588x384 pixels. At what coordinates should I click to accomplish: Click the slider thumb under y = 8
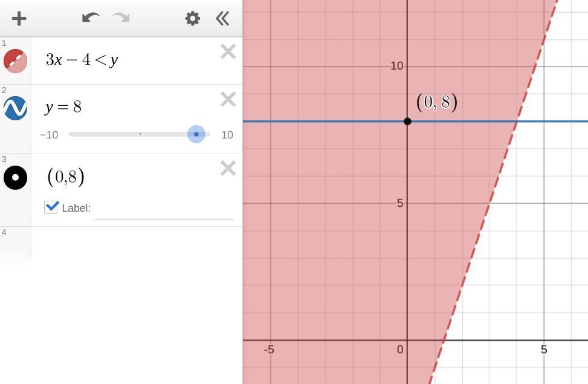tap(196, 134)
